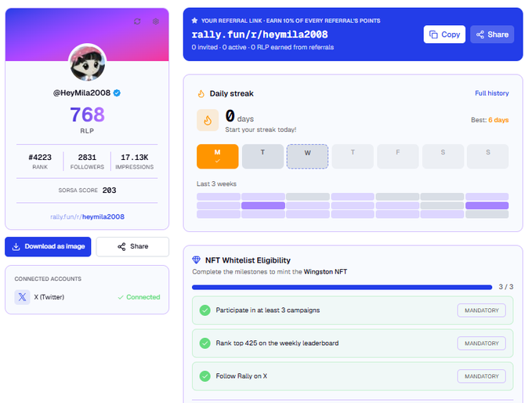Download profile card as image
Screen dimensions: 532x403
point(48,246)
